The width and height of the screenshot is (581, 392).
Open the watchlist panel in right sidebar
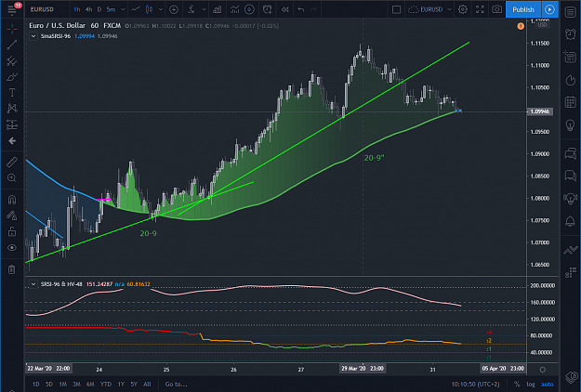570,12
